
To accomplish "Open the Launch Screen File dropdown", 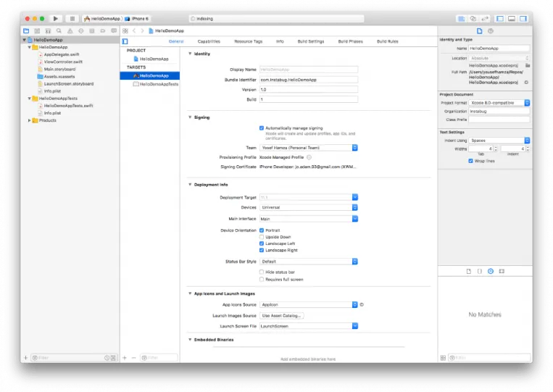I will (x=309, y=326).
